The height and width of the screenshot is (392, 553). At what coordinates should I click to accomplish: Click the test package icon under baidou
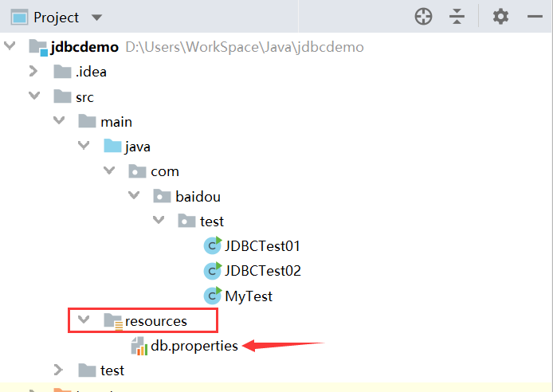click(x=186, y=221)
